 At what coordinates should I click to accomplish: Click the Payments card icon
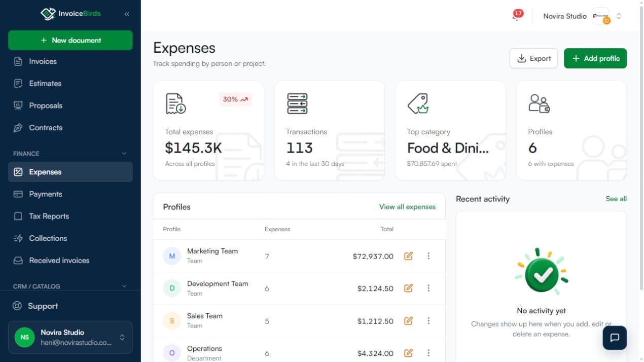click(18, 194)
